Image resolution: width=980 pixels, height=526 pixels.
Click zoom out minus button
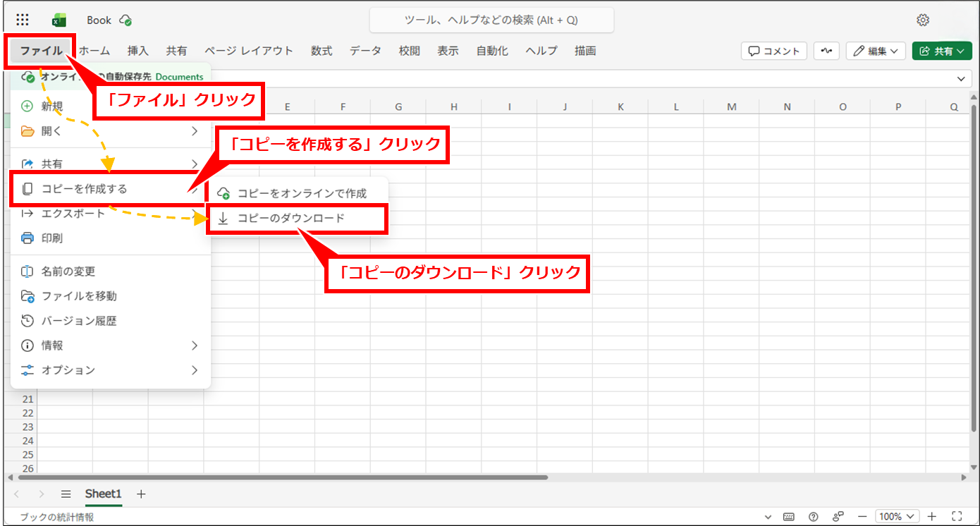[863, 516]
